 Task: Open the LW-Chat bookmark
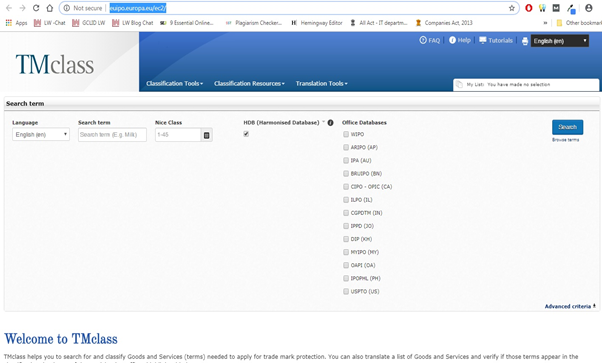point(50,23)
